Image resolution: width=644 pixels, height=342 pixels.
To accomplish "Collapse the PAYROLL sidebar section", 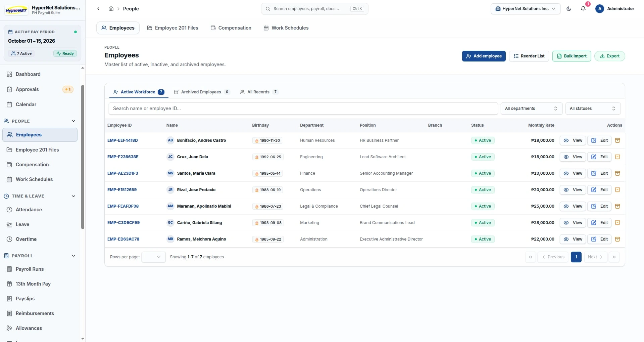I will tap(40, 256).
